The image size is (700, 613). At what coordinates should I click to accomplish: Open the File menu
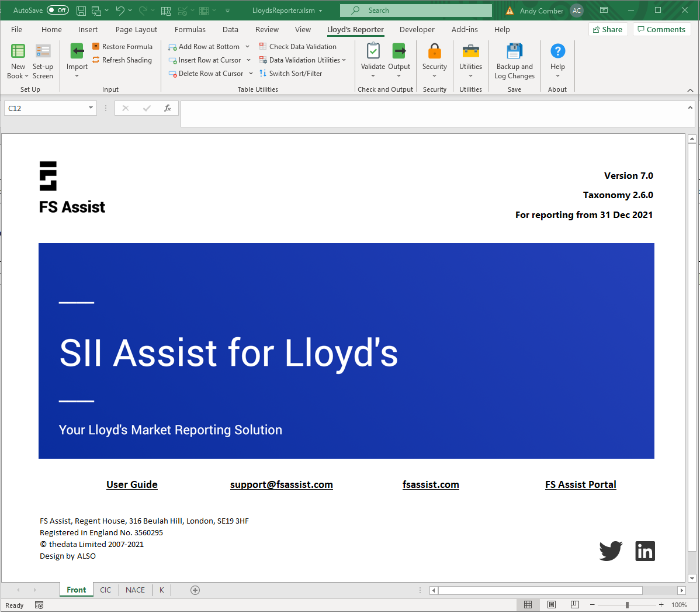tap(16, 29)
